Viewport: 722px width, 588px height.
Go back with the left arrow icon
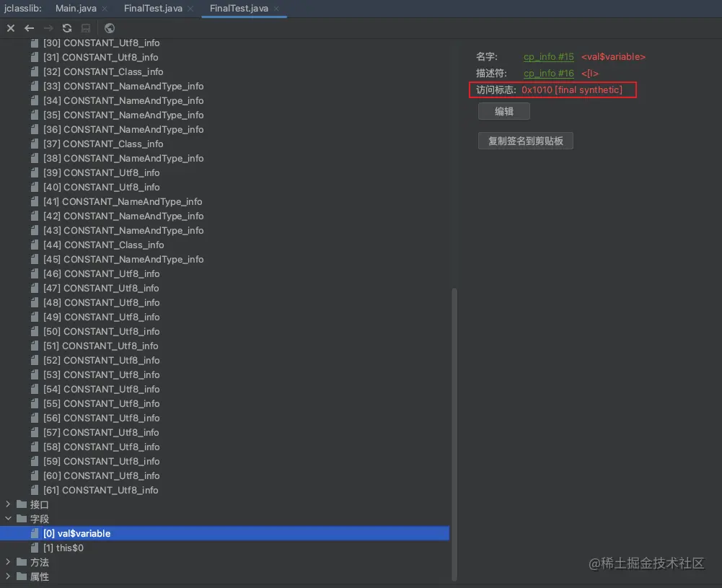pos(30,28)
